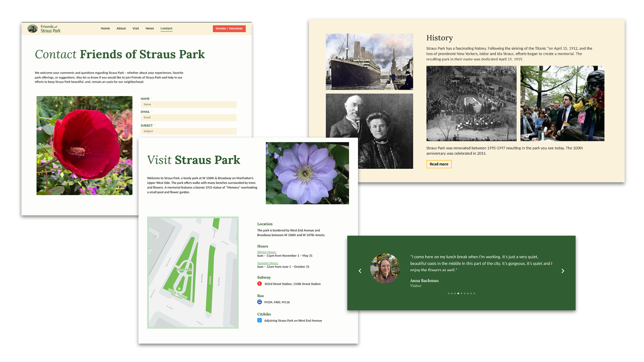Select the first testimonial carousel dot

(x=448, y=293)
